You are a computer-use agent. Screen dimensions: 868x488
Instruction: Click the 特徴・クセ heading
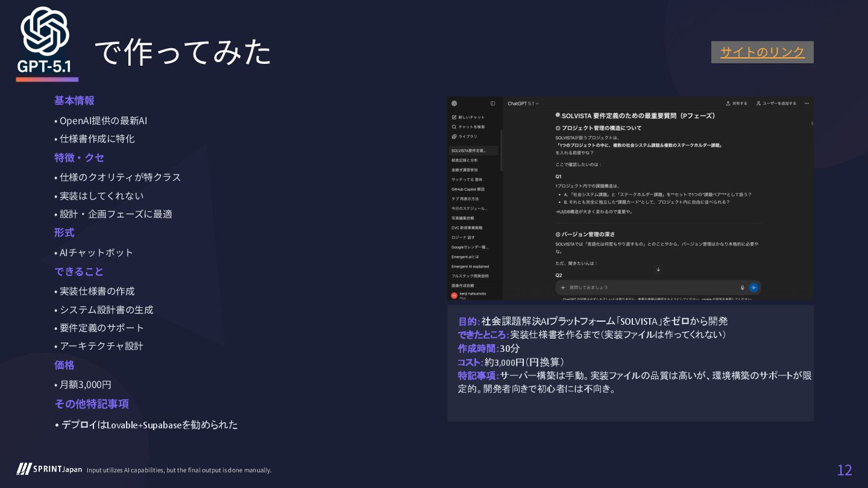coord(79,158)
